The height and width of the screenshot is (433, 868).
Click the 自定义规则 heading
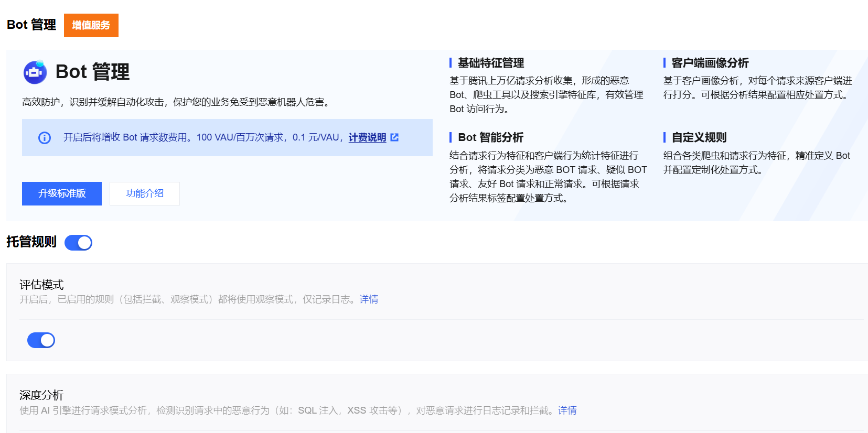point(699,137)
